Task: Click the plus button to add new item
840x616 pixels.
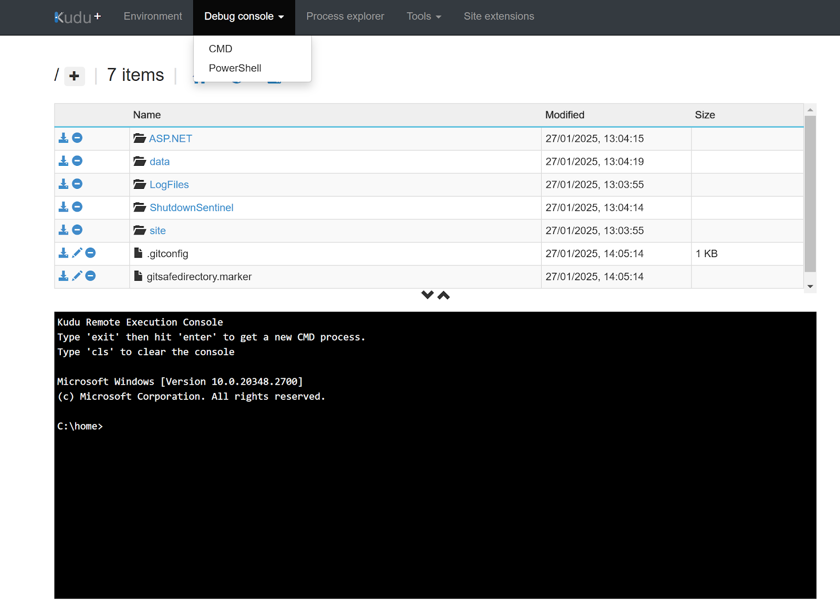Action: point(75,76)
